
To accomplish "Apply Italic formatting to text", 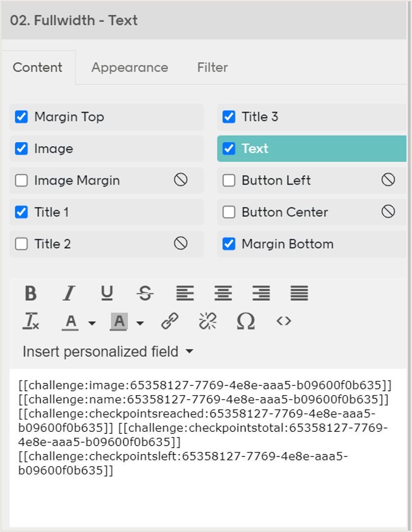I will click(69, 293).
